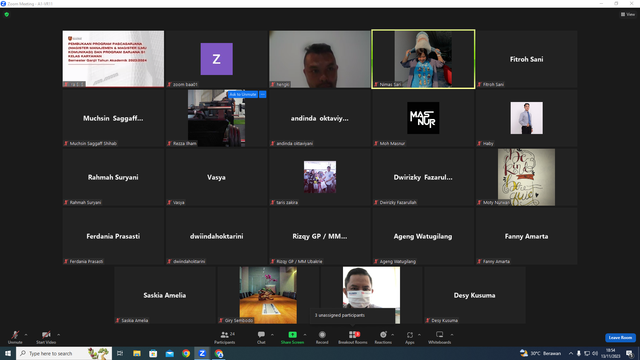Click the taskbar clock showing 18:54
Screen dimensions: 640x360
tap(611, 353)
